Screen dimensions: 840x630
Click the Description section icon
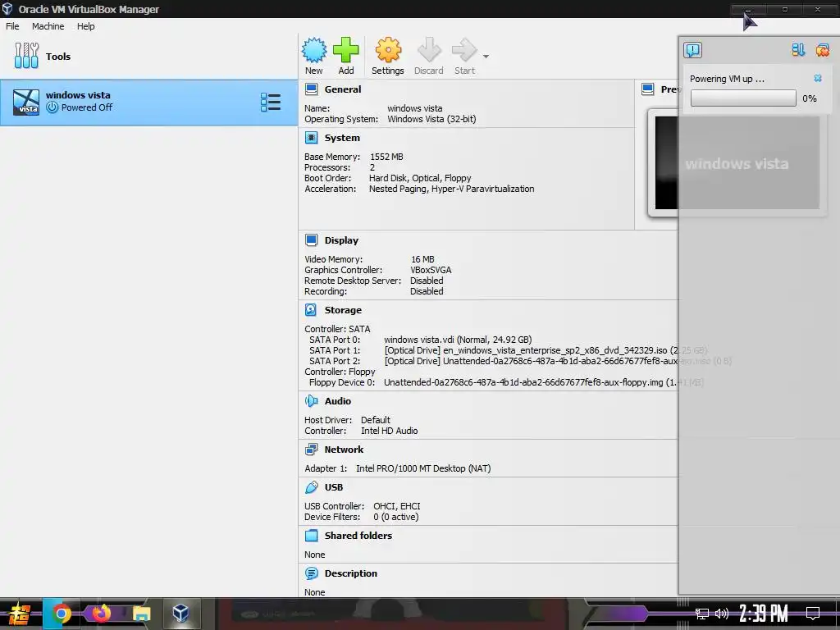tap(311, 573)
